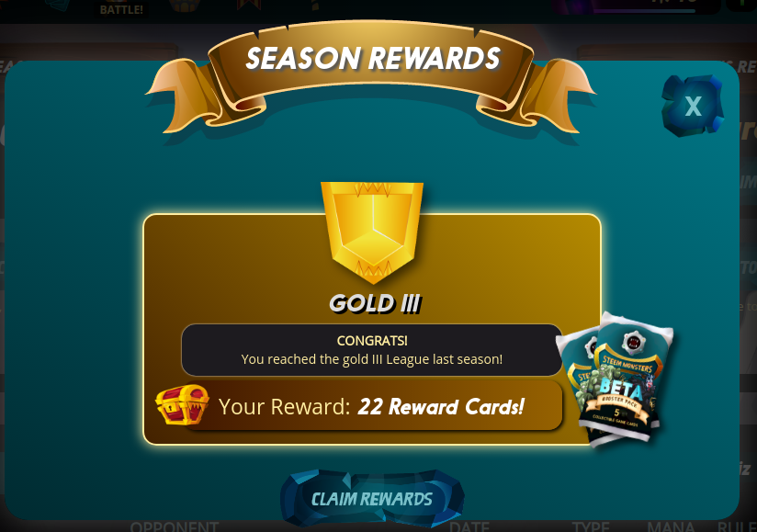Click the CONGRATS! message heading
Screen dimensions: 757x532
point(372,341)
